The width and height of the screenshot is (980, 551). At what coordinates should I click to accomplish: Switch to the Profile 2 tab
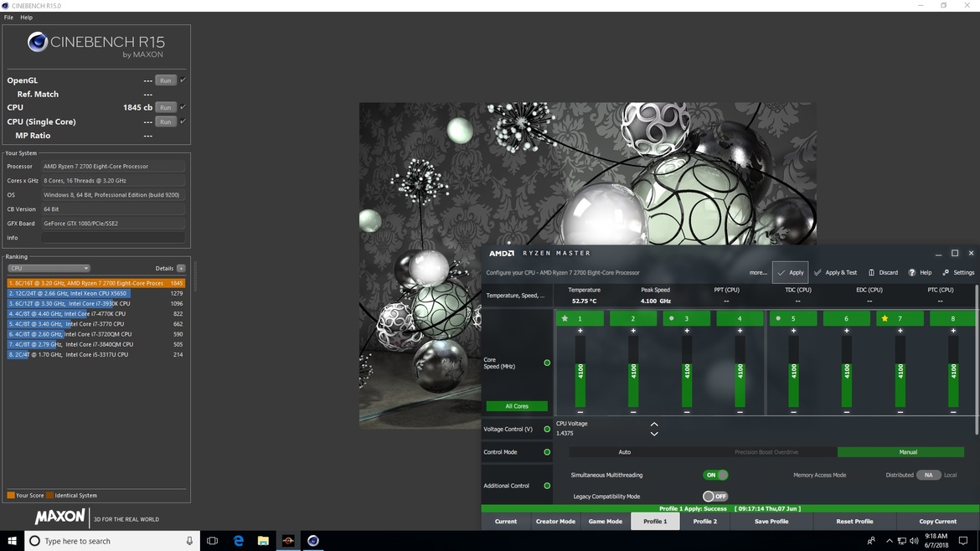pos(705,522)
